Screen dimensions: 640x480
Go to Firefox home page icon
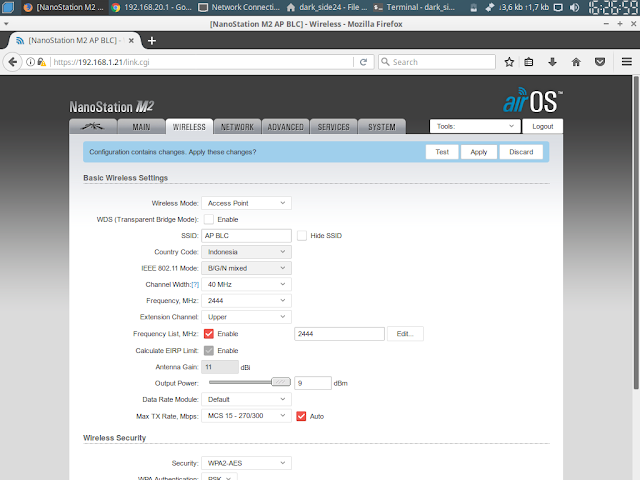576,62
